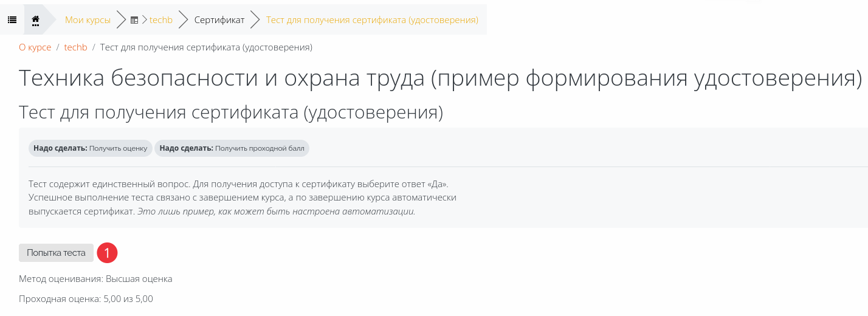Click the chevron between techb and Сертификат
Viewport: 868px width, 316px height.
coord(183,20)
